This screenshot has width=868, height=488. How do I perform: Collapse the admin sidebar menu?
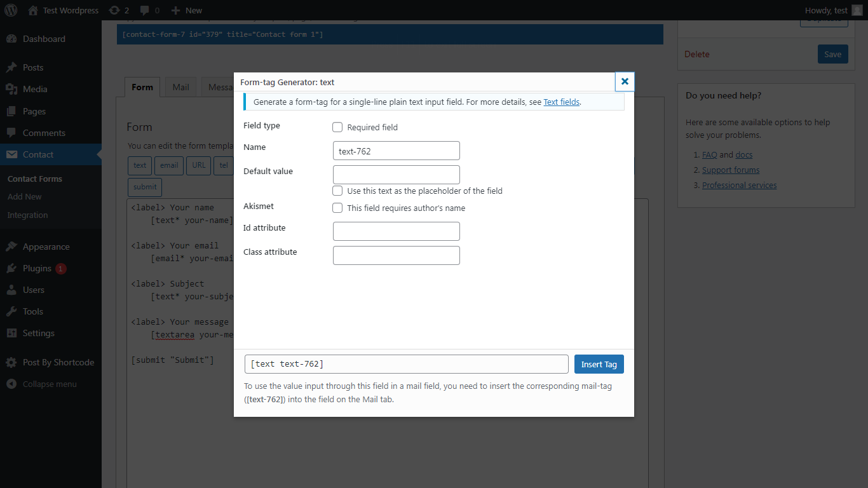coord(51,384)
